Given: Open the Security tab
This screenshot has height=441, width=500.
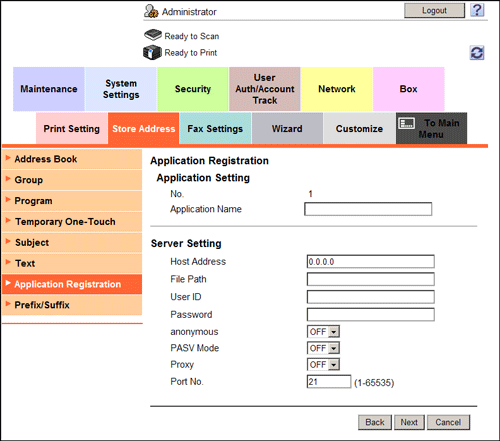Looking at the screenshot, I should coord(193,89).
